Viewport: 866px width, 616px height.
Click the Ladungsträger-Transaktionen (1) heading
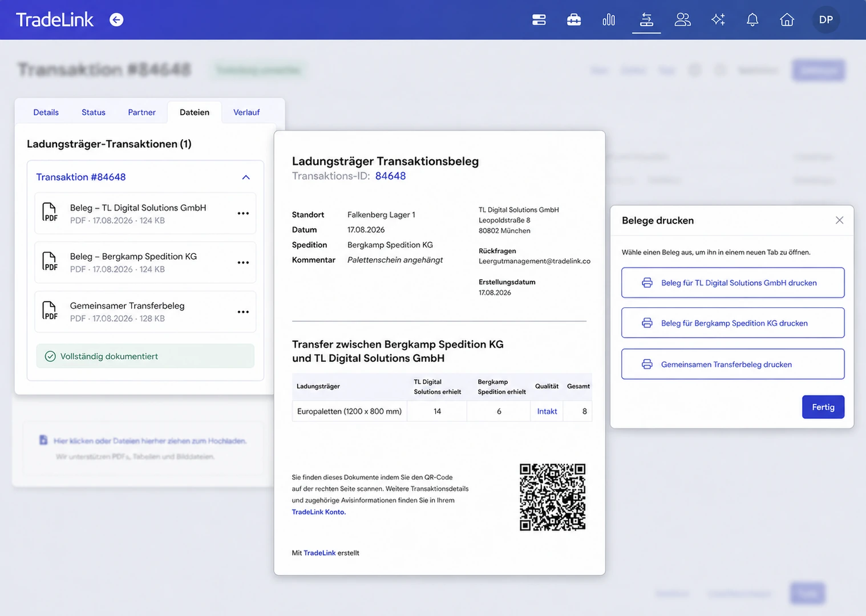click(x=109, y=144)
